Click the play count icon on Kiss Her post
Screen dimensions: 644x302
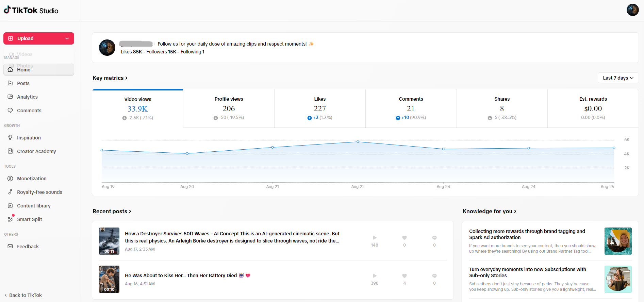375,276
